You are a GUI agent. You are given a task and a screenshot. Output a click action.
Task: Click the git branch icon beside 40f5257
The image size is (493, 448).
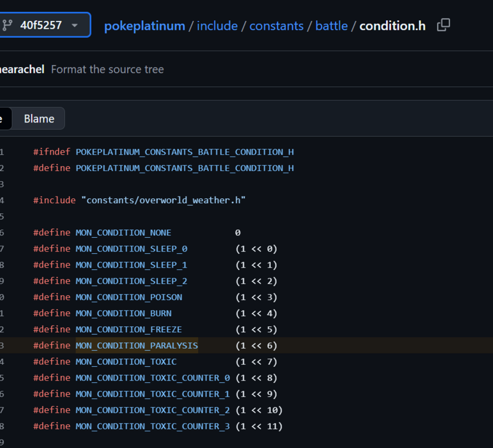point(8,25)
